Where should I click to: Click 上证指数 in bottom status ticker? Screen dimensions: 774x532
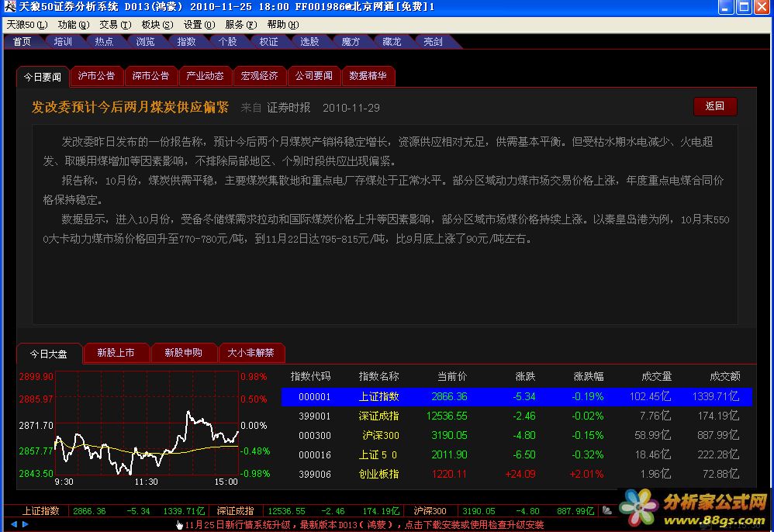tap(40, 511)
